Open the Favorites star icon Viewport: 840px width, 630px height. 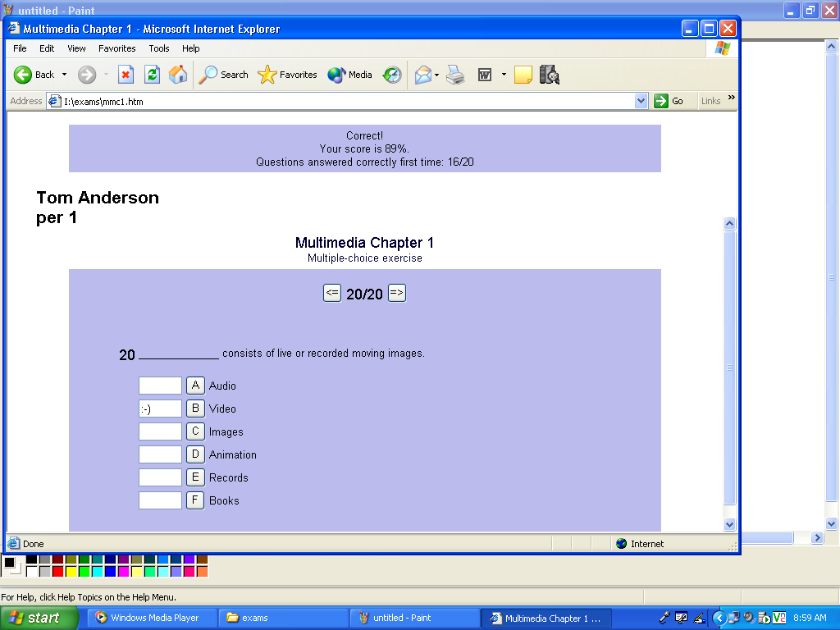point(267,75)
